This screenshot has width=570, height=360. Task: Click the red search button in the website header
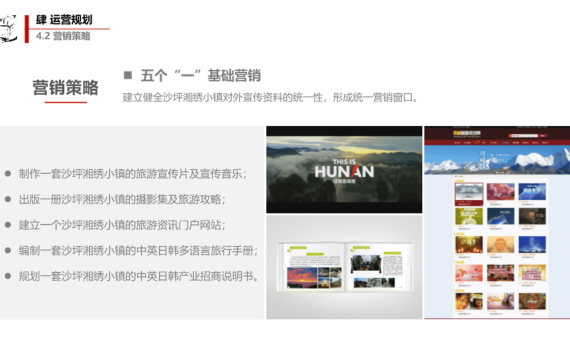coord(543,136)
